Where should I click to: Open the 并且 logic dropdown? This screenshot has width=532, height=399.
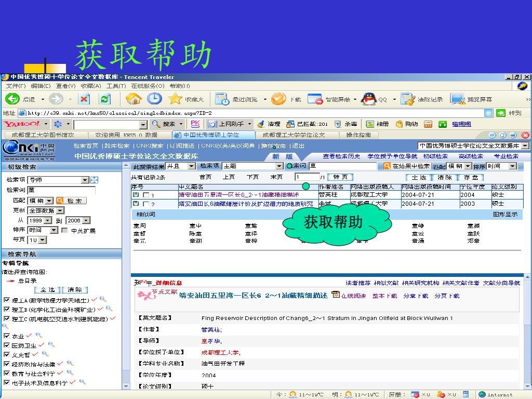tap(192, 166)
